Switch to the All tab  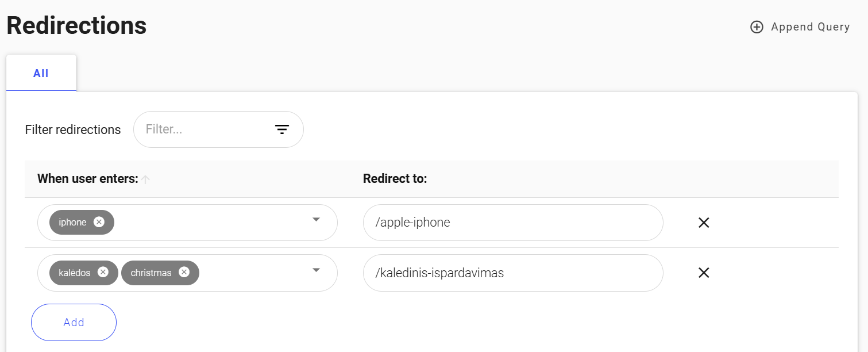(x=41, y=72)
